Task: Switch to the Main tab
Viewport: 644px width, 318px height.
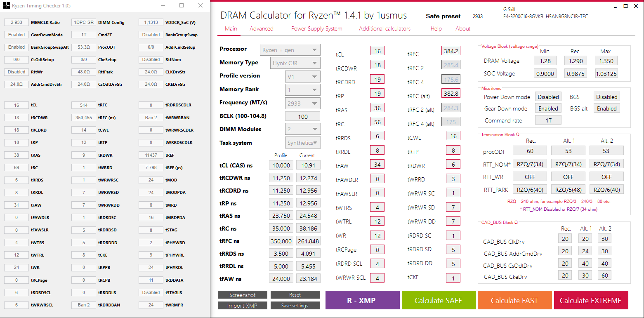Action: click(231, 28)
